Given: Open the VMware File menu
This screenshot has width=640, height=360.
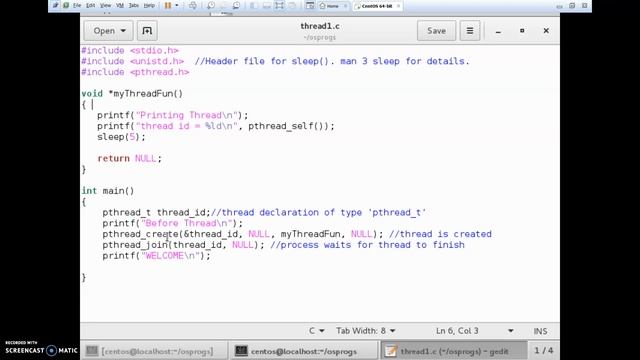Looking at the screenshot, I should [x=77, y=6].
